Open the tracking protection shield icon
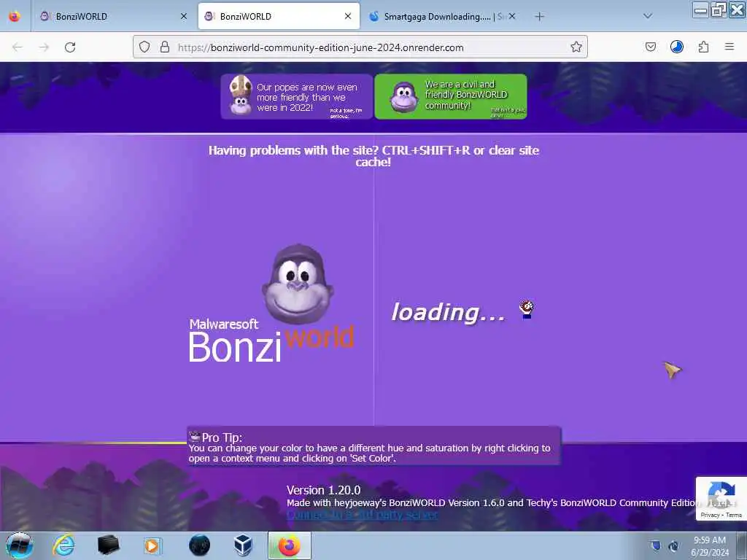Screen dimensions: 747x560 tap(144, 47)
